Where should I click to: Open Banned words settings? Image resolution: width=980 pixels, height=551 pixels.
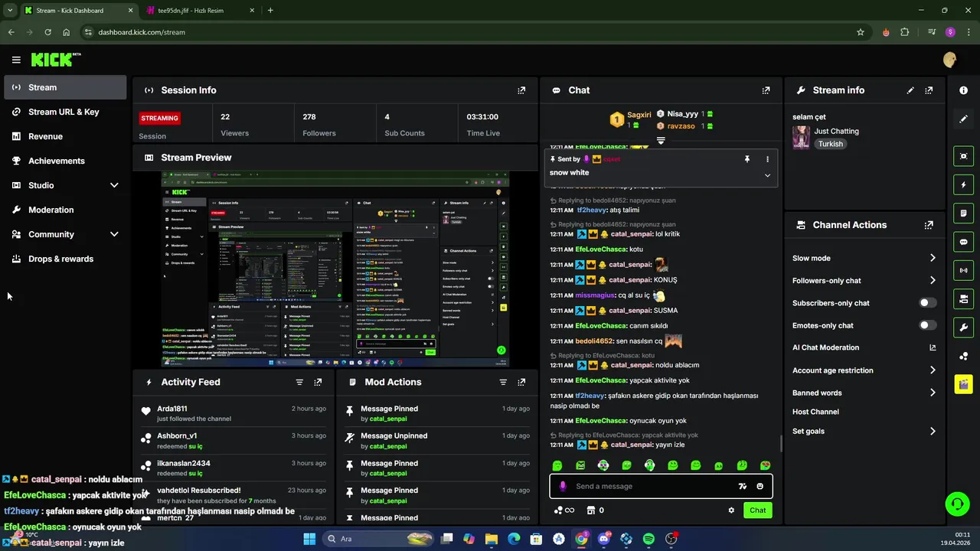pyautogui.click(x=864, y=393)
